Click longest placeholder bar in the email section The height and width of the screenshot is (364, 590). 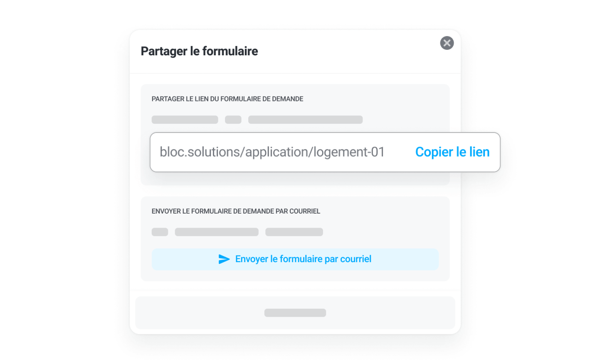[x=217, y=232]
